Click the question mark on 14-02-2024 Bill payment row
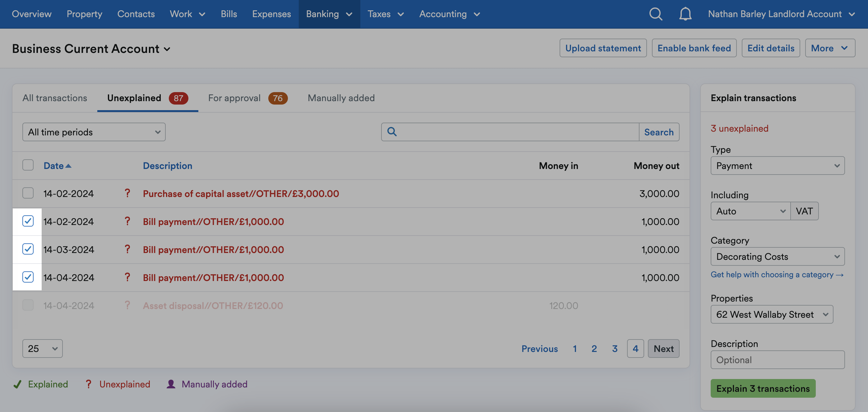 tap(127, 221)
